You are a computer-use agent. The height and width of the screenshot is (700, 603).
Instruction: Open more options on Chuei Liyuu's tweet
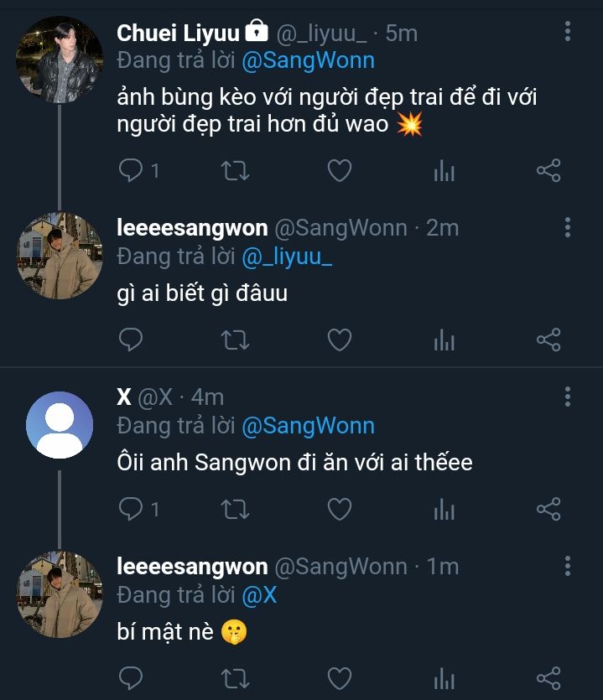point(568,32)
